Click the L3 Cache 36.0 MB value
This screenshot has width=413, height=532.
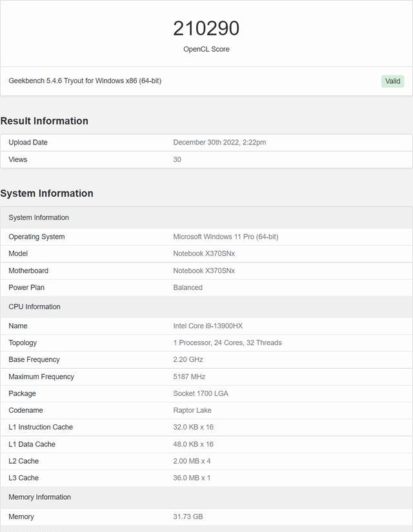pyautogui.click(x=192, y=478)
